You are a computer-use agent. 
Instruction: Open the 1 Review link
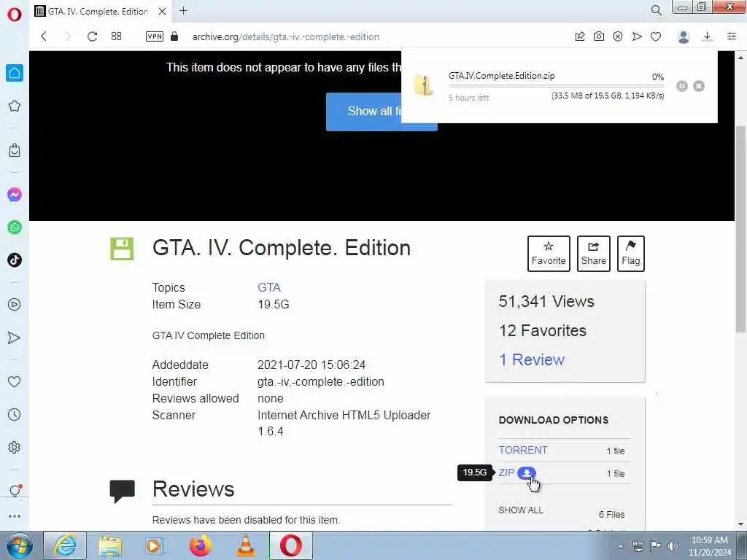pyautogui.click(x=532, y=359)
